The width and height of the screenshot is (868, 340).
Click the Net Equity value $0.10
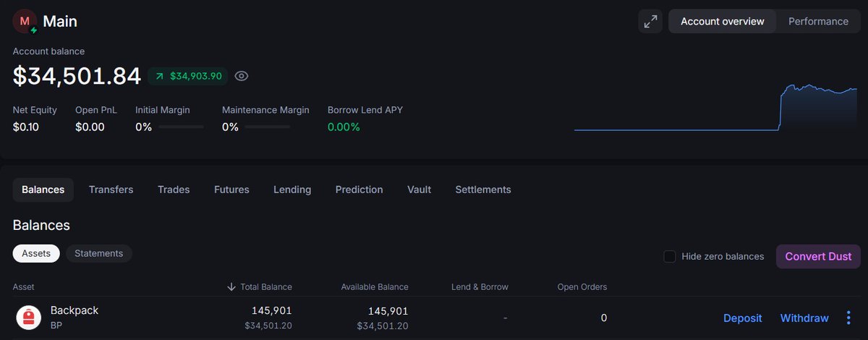click(26, 127)
